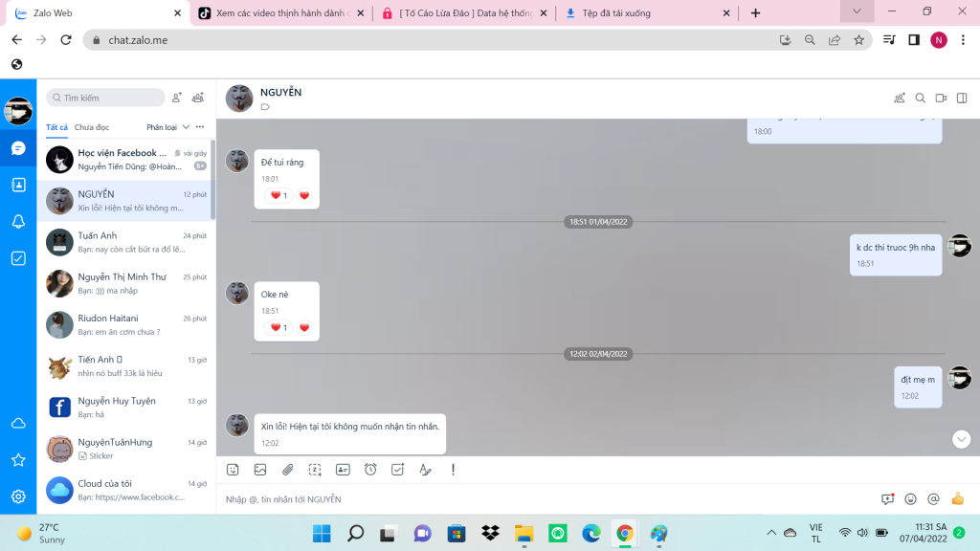This screenshot has width=980, height=551.
Task: Toggle heart reaction on "Oke nè" message
Action: click(x=304, y=328)
